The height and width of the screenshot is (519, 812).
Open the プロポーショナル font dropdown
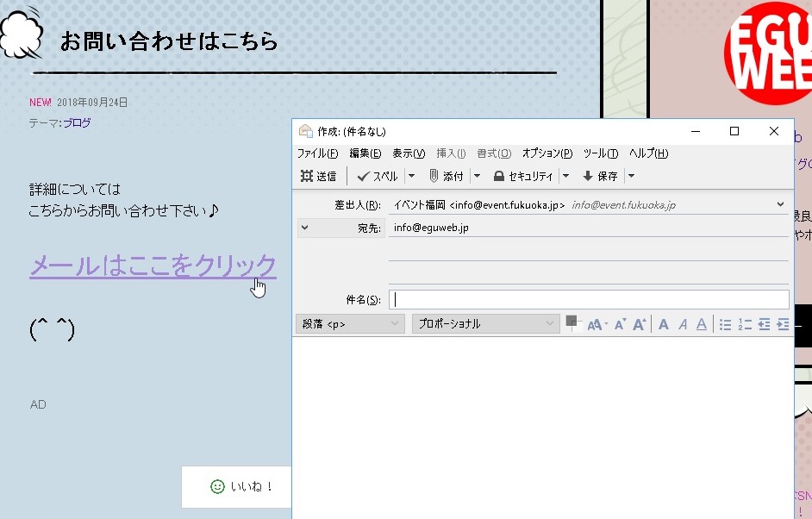pos(485,324)
